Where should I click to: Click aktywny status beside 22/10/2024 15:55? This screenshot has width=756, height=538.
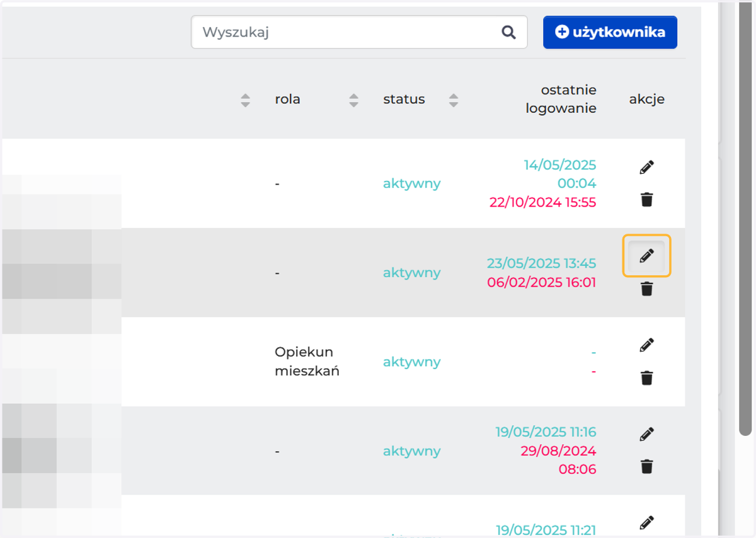412,184
